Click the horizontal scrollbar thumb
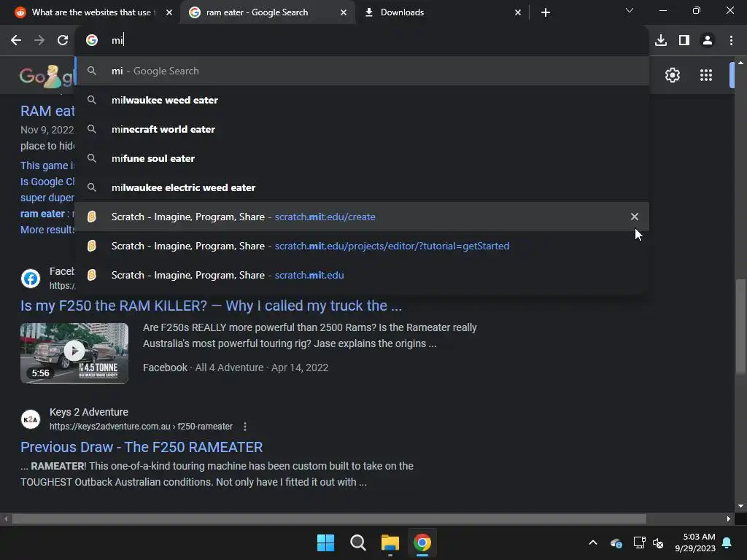Image resolution: width=747 pixels, height=560 pixels. 329,518
